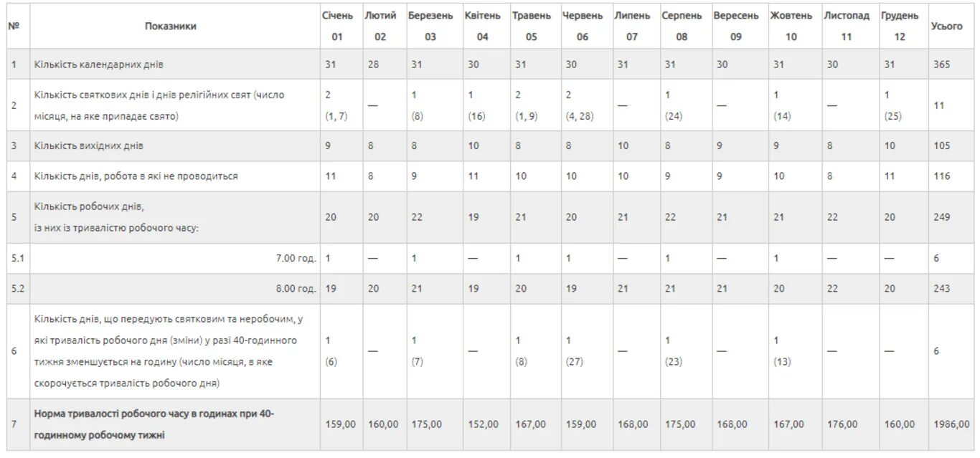980x458 pixels.
Task: Click November hours norm 176,00
Action: click(x=842, y=424)
